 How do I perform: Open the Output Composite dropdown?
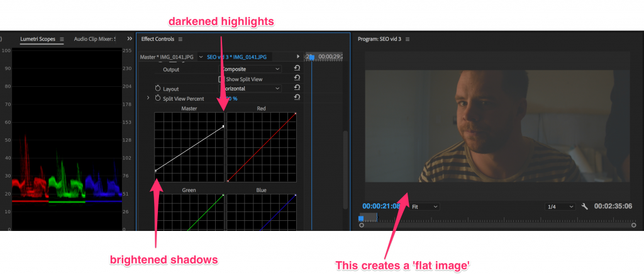point(250,69)
